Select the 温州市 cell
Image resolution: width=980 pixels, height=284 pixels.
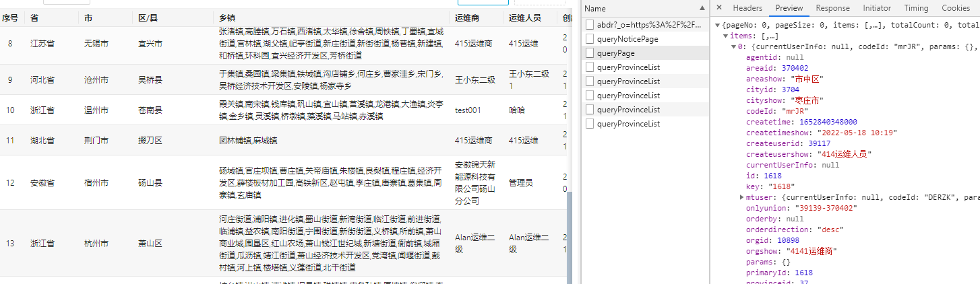pyautogui.click(x=96, y=110)
